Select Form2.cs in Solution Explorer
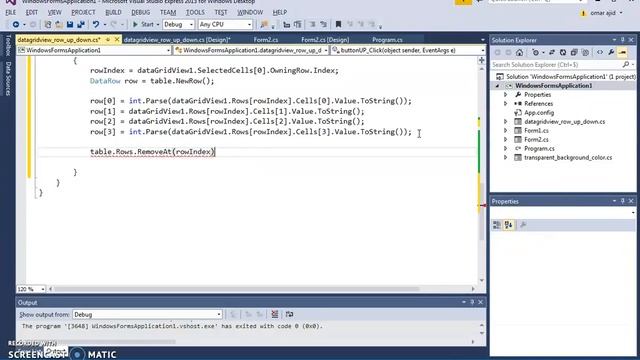Screen dimensions: 640x360 pos(536,140)
